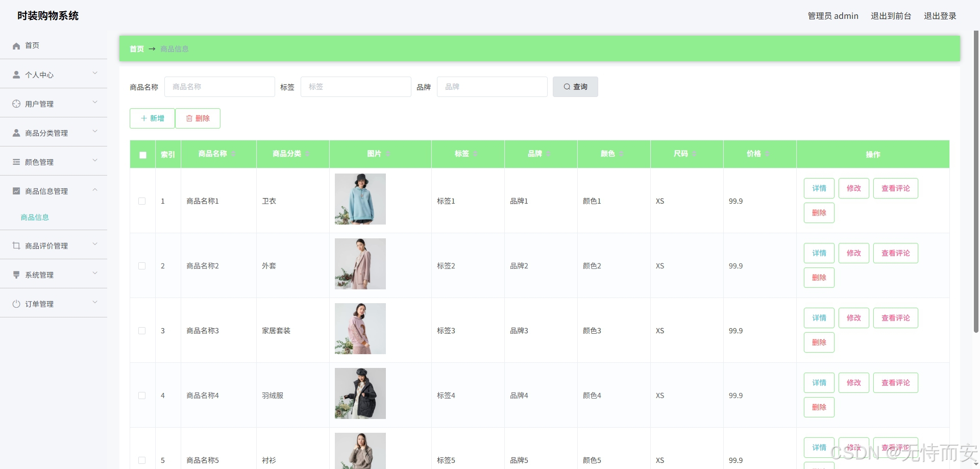The height and width of the screenshot is (469, 980).
Task: Click the 颜色管理 list icon
Action: click(x=16, y=162)
